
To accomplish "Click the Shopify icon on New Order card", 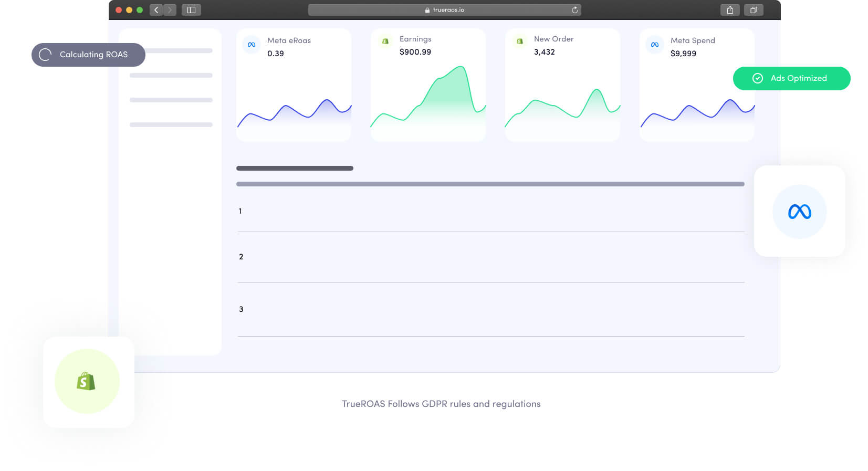I will click(520, 41).
